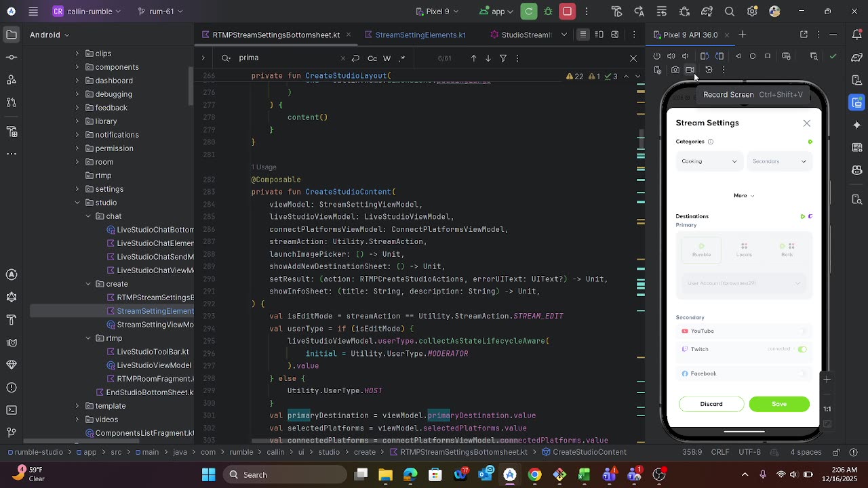
Task: Toggle Match Case (Cc) in find bar
Action: coord(372,58)
